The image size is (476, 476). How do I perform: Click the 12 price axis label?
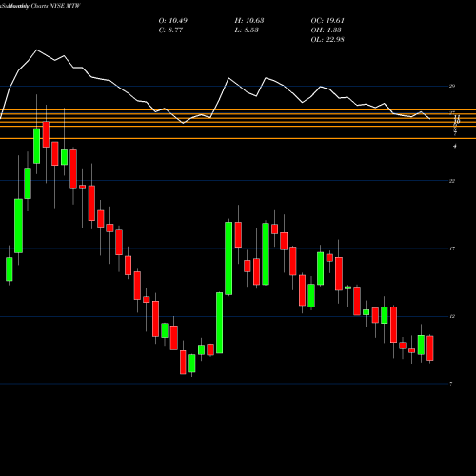452,316
